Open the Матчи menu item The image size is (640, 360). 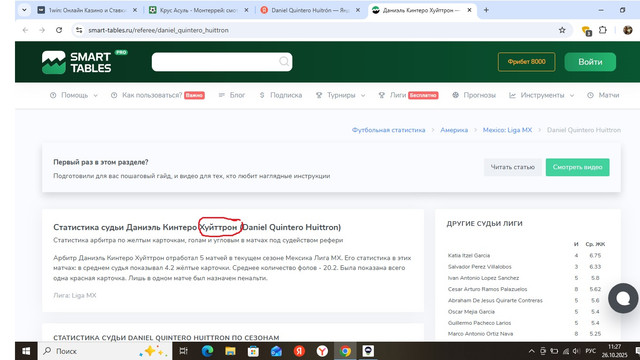(x=603, y=95)
